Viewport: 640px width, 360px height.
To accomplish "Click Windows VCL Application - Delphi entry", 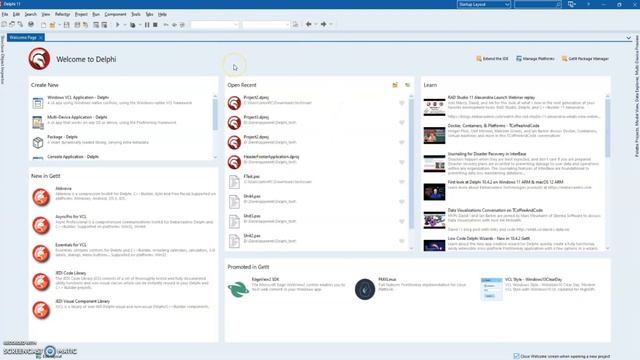I will (x=121, y=102).
